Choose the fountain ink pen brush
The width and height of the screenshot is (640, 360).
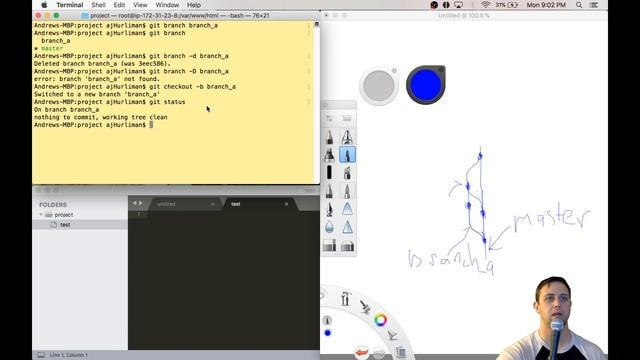click(x=329, y=209)
